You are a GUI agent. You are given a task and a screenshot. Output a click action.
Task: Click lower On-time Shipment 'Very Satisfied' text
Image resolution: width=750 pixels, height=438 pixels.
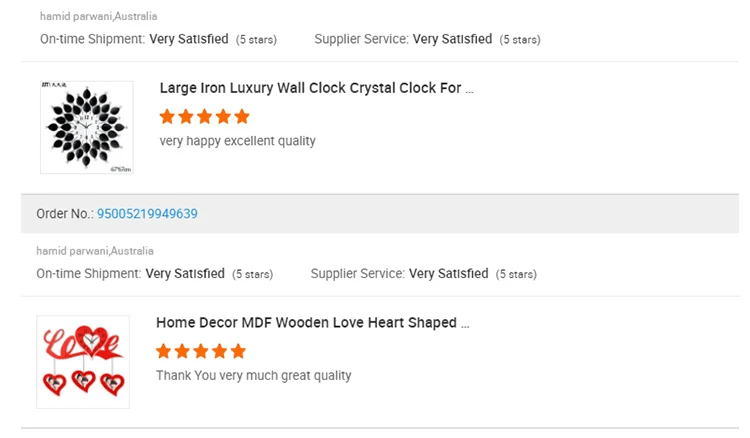click(185, 274)
